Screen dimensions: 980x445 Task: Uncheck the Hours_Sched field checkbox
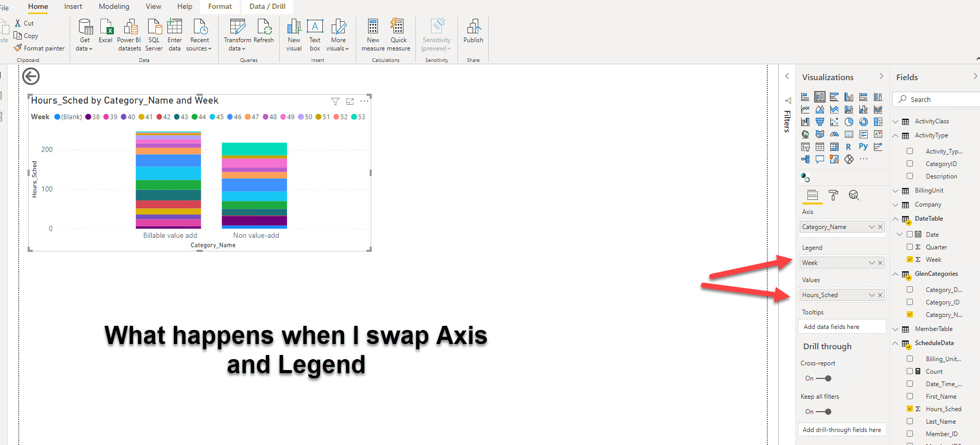tap(910, 409)
